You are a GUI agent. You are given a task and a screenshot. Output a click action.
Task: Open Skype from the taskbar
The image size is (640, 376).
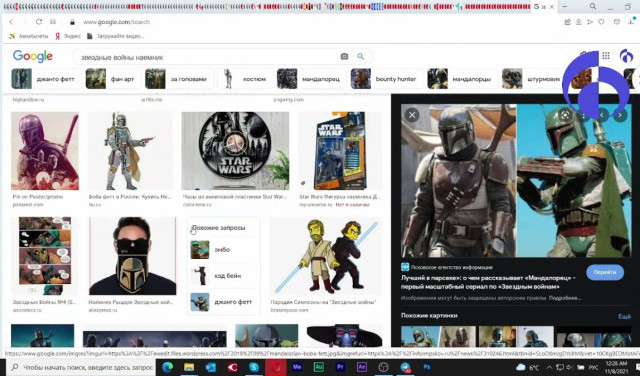pos(254,367)
